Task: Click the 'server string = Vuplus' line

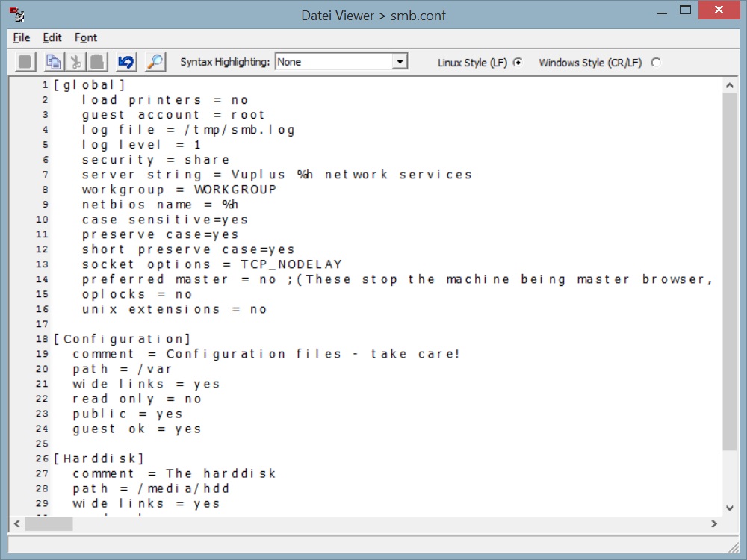Action: click(277, 175)
